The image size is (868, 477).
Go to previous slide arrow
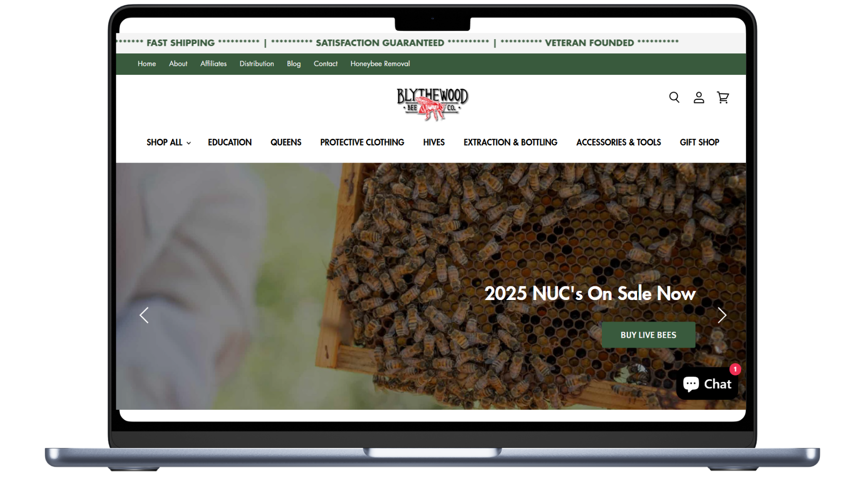[x=144, y=315]
